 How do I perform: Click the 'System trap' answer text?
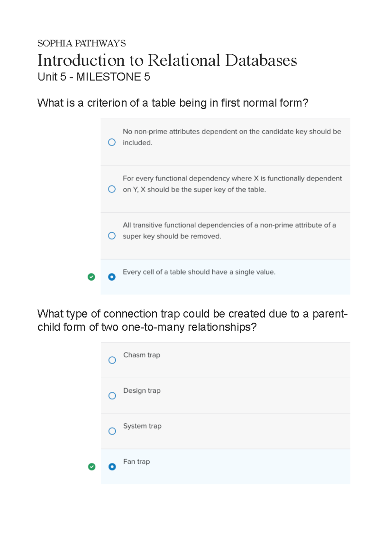pyautogui.click(x=142, y=426)
